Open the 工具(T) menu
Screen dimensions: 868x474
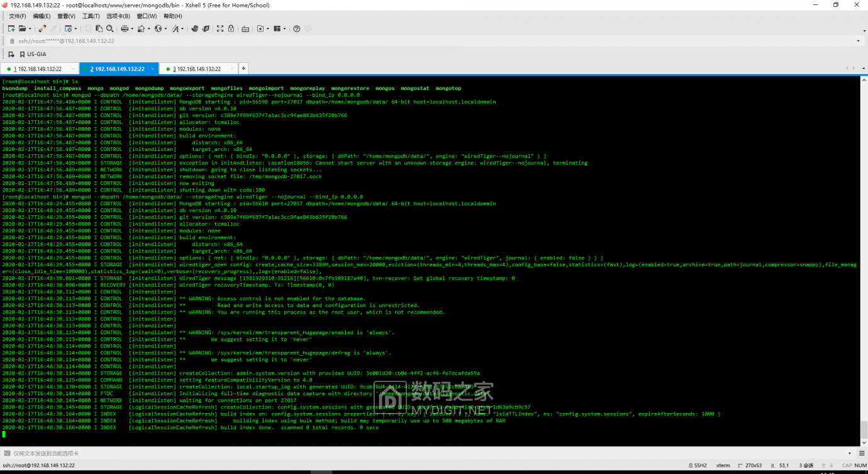tap(91, 16)
